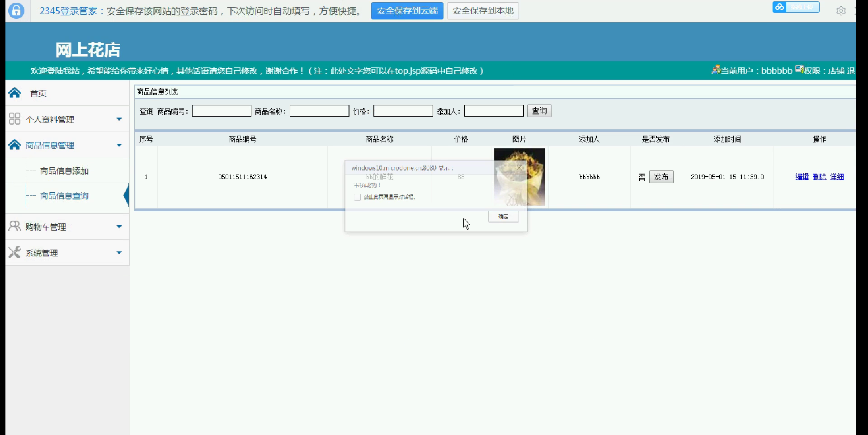Select 商品信息添加 submenu item
This screenshot has width=868, height=435.
[x=64, y=171]
